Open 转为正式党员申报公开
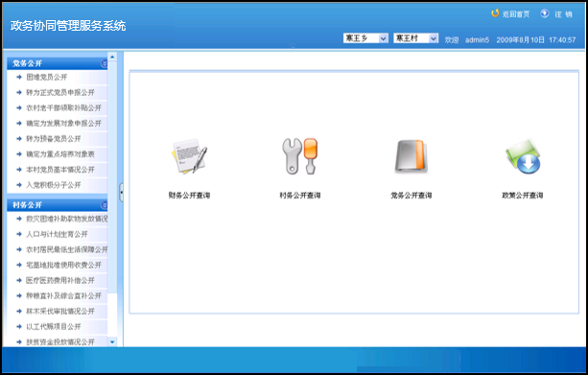588x375 pixels. (60, 93)
